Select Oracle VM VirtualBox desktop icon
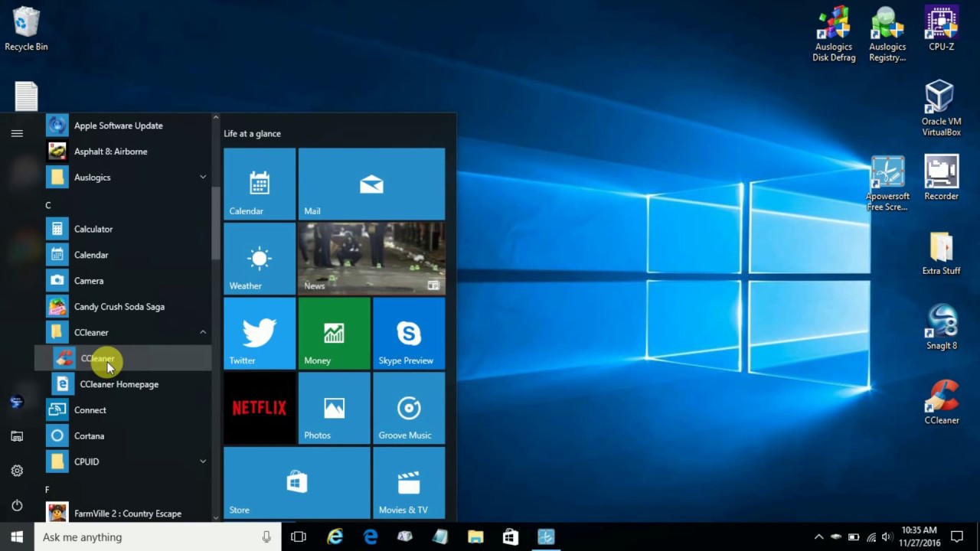This screenshot has height=551, width=980. (x=941, y=108)
